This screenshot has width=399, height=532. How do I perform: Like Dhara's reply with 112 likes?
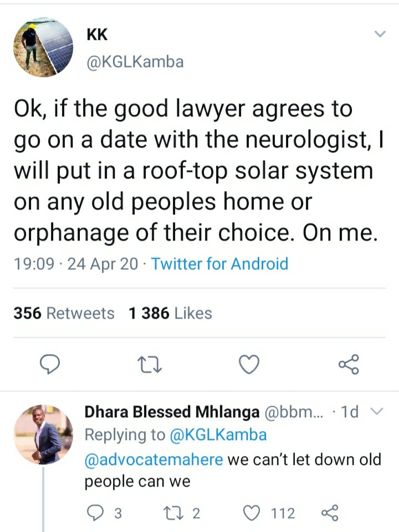tap(253, 513)
